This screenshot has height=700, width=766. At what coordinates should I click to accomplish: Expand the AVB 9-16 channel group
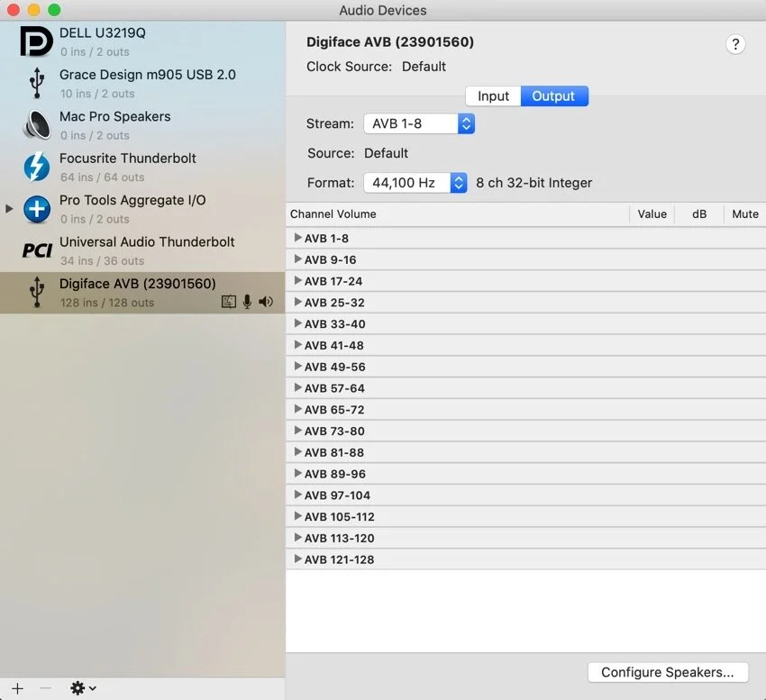coord(297,259)
